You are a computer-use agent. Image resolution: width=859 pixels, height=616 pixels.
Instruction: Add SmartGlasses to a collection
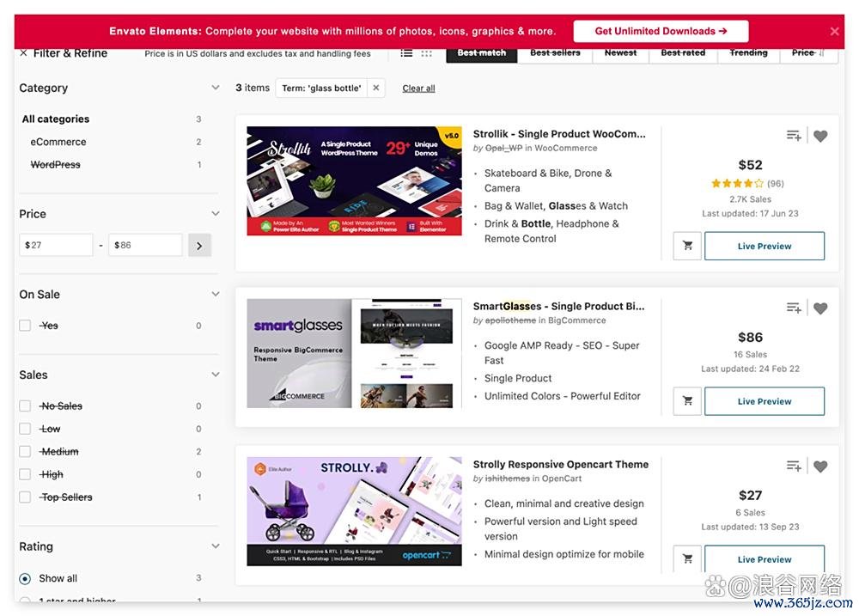[794, 308]
